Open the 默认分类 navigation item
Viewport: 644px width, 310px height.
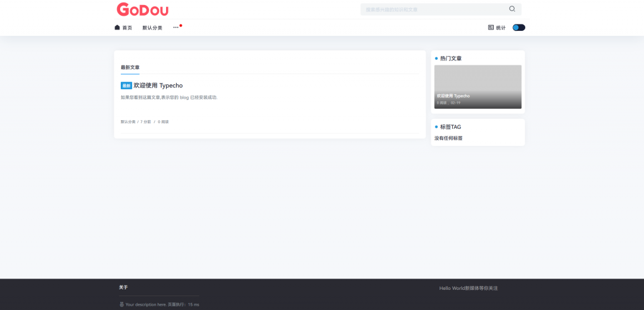152,28
